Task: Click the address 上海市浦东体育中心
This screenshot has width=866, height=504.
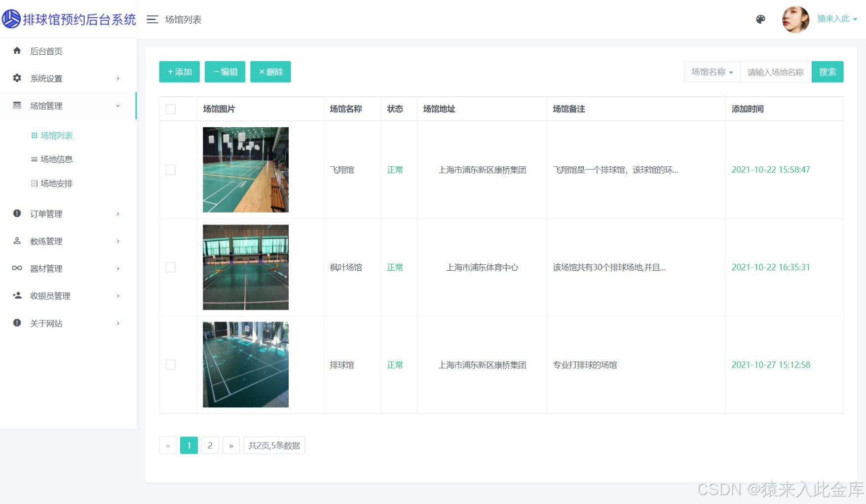Action: [482, 267]
